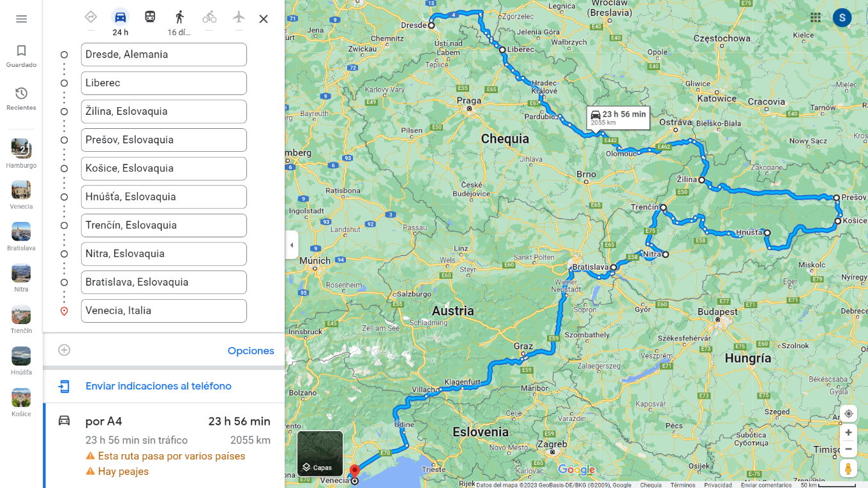Image resolution: width=868 pixels, height=488 pixels.
Task: Open Street View pegman
Action: coord(848,468)
